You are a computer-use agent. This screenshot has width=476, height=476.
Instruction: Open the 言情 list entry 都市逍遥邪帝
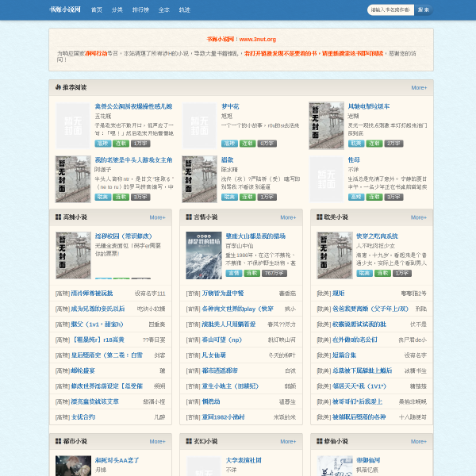220,370
